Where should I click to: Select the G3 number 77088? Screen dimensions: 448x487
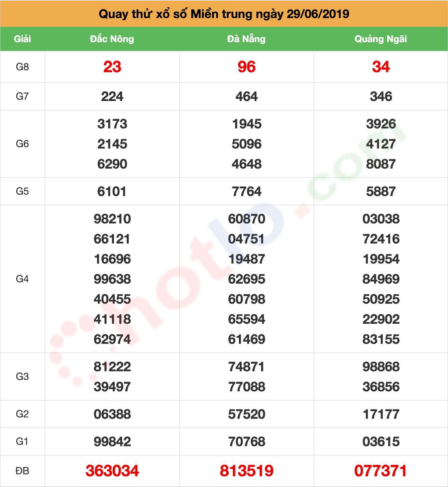247,387
